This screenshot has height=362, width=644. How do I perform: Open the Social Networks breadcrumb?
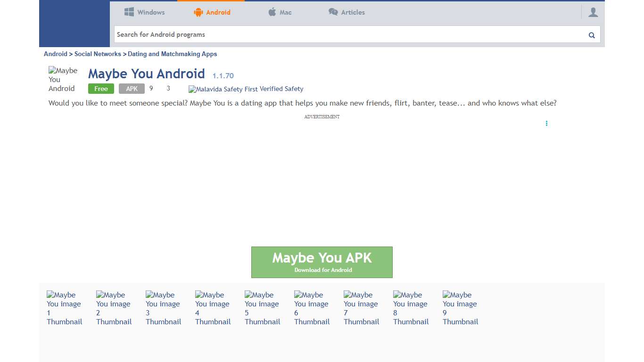tap(98, 54)
